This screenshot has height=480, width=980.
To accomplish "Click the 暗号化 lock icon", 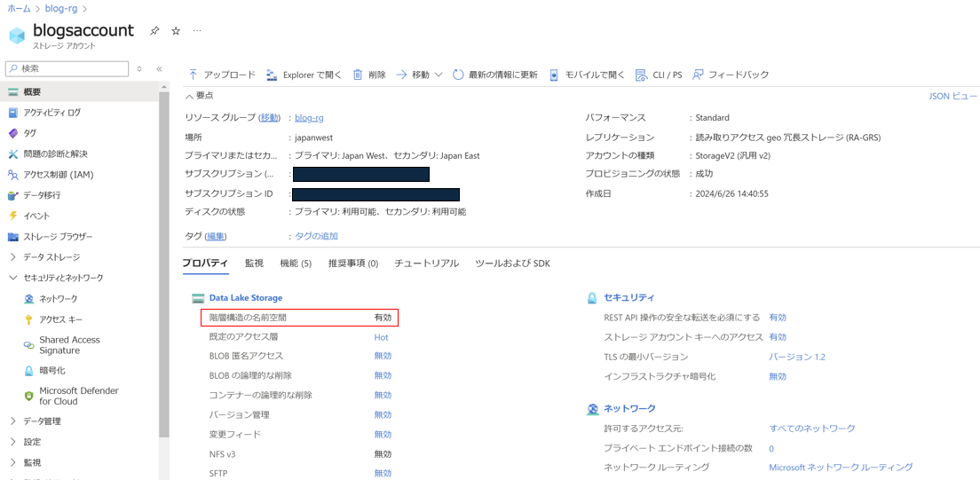I will pyautogui.click(x=28, y=371).
